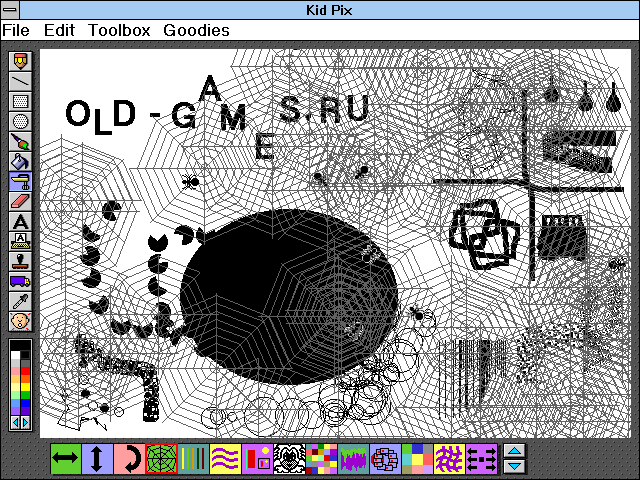640x480 pixels.
Task: Choose the horizontal double-arrow mixer option
Action: [x=65, y=459]
